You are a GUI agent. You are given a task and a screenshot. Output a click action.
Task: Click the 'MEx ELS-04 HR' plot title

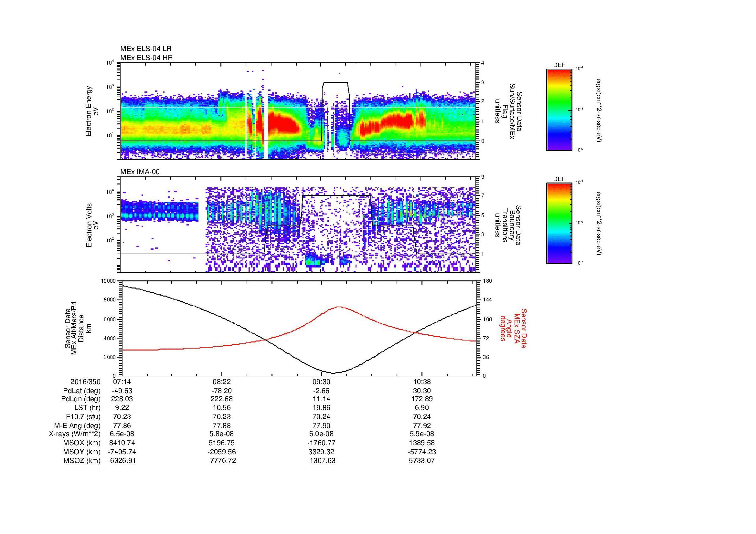146,58
